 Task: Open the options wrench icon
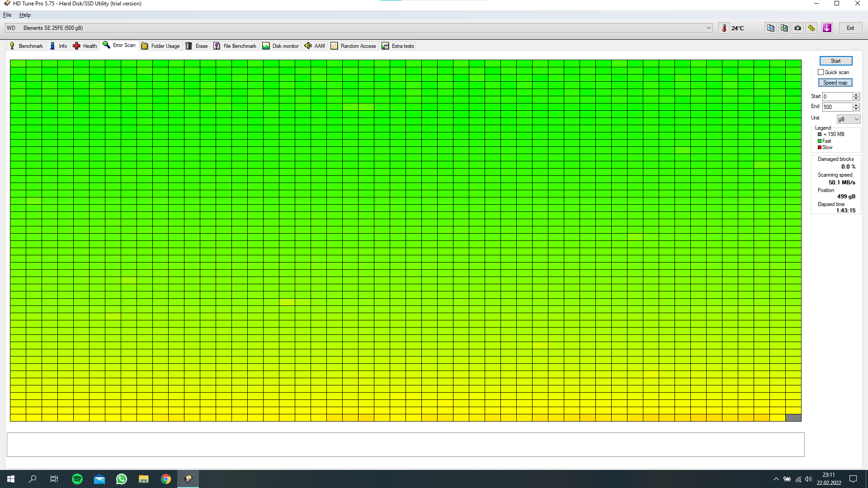pos(811,28)
